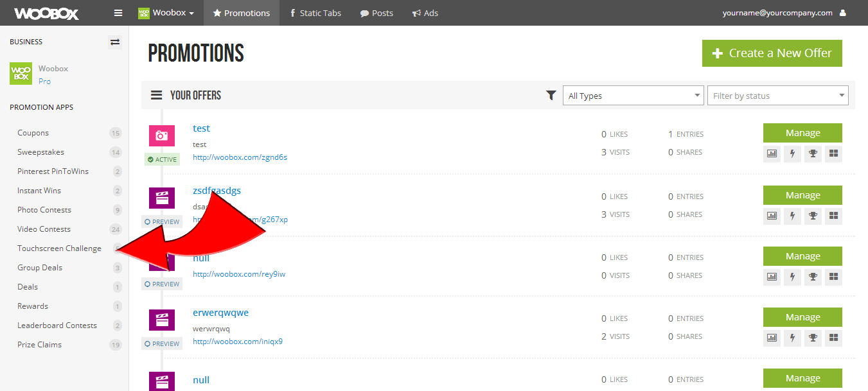The height and width of the screenshot is (391, 868).
Task: Open the hamburger menu in the top bar
Action: 118,13
